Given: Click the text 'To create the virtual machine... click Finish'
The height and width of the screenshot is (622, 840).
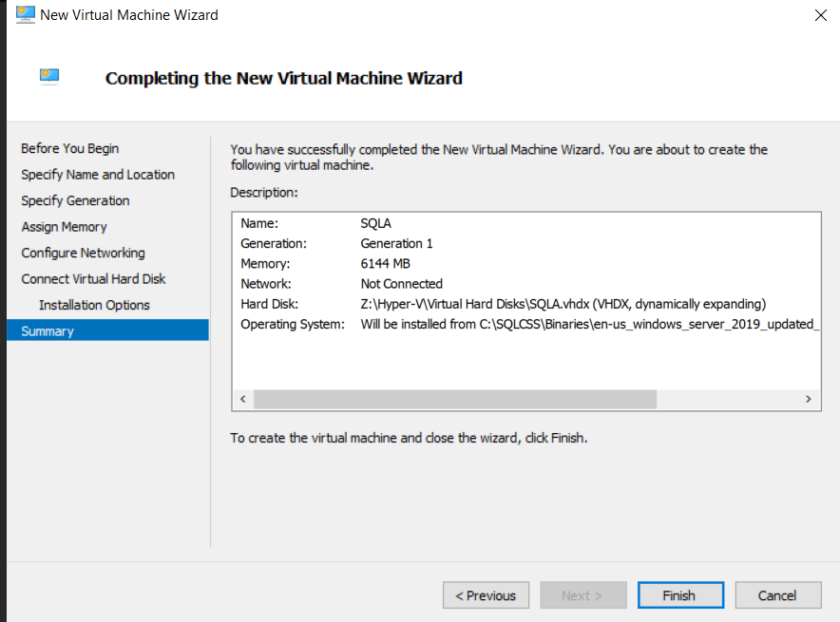Looking at the screenshot, I should click(409, 438).
